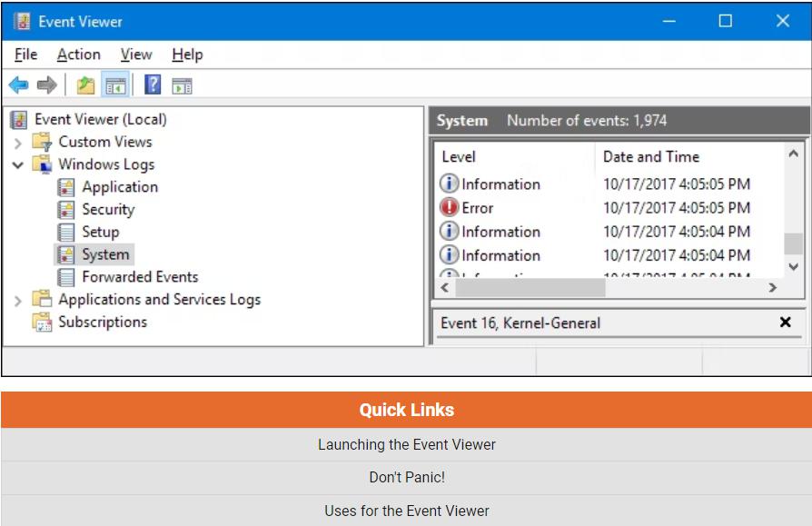Click the System log icon
This screenshot has height=526, width=812.
65,254
